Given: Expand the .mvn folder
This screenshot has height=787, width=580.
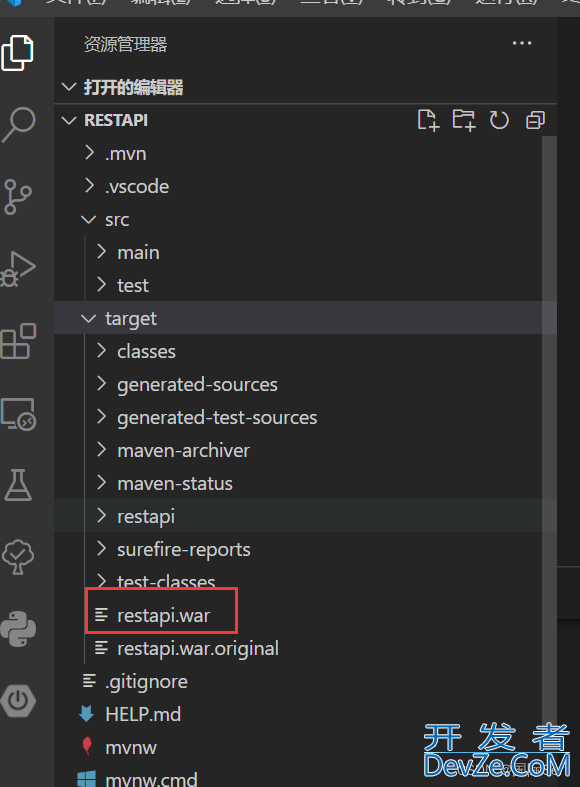Looking at the screenshot, I should 89,153.
